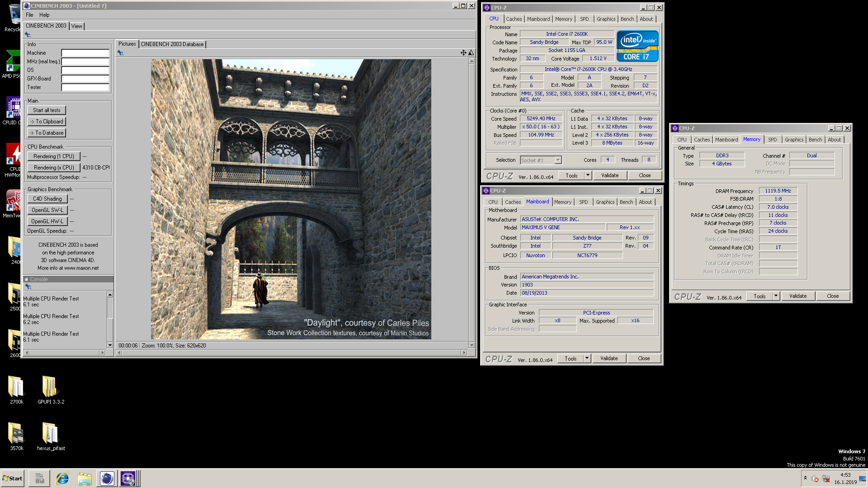Select the CPUID CPU-Z desktop shortcut icon

(13, 111)
